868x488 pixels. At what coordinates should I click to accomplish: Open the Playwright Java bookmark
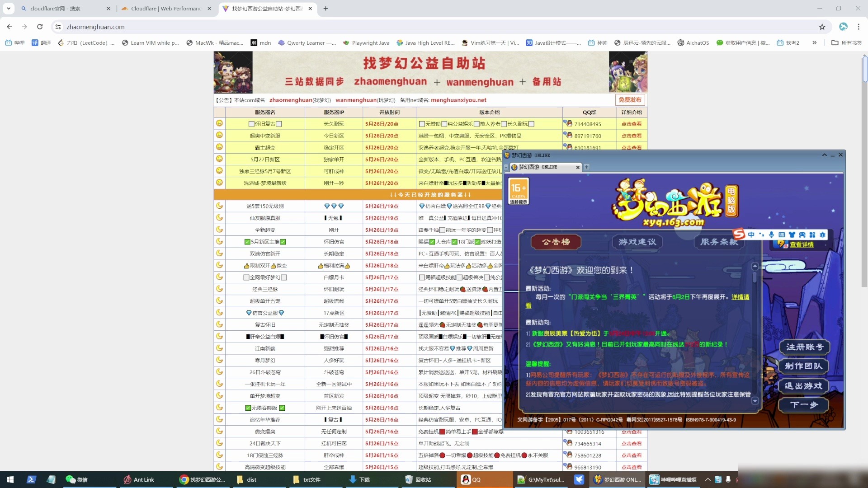366,43
